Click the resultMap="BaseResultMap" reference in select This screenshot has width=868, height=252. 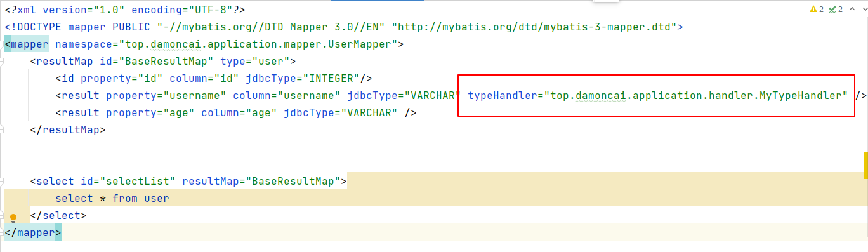(261, 182)
